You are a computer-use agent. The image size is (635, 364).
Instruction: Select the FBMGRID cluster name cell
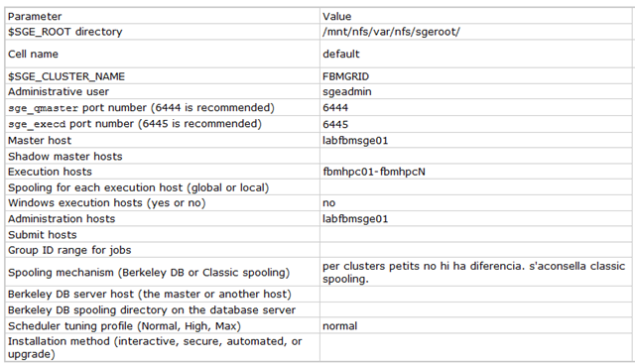pyautogui.click(x=476, y=76)
